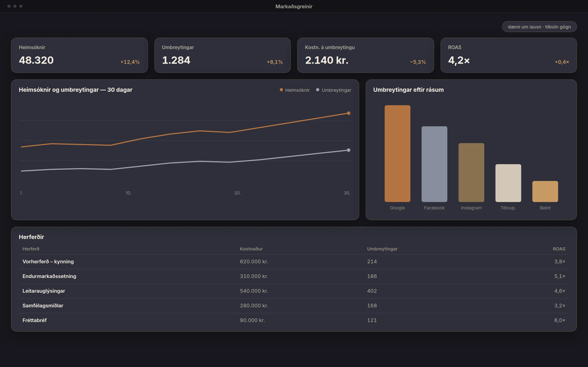Viewport: 588px width, 367px height.
Task: Click the dæmi um lausn pill badge
Action: tap(539, 27)
